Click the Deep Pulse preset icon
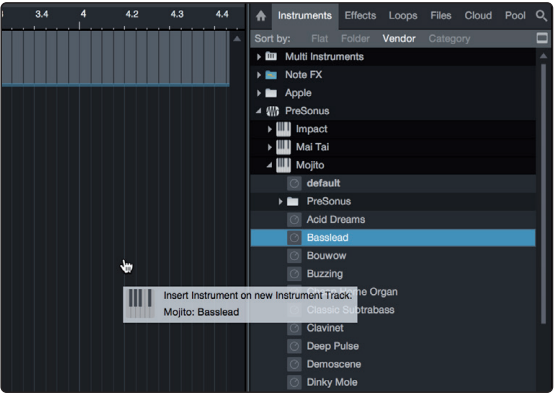556x397 pixels. (294, 346)
